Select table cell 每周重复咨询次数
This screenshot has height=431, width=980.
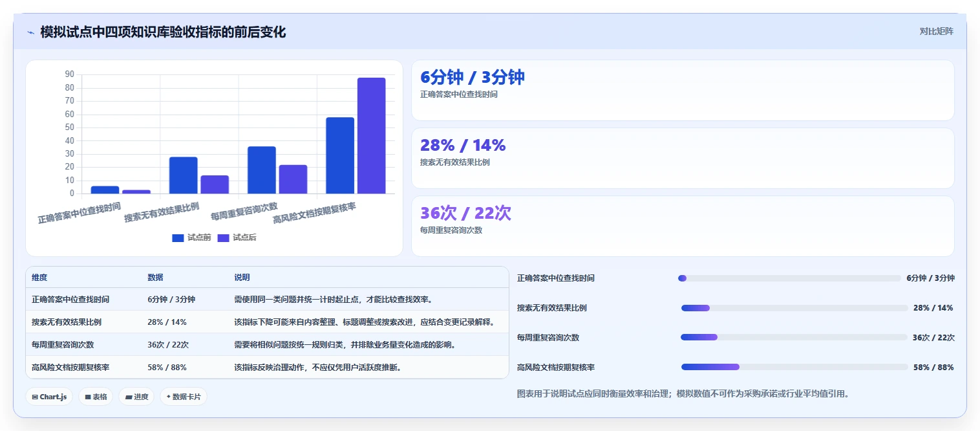point(63,344)
